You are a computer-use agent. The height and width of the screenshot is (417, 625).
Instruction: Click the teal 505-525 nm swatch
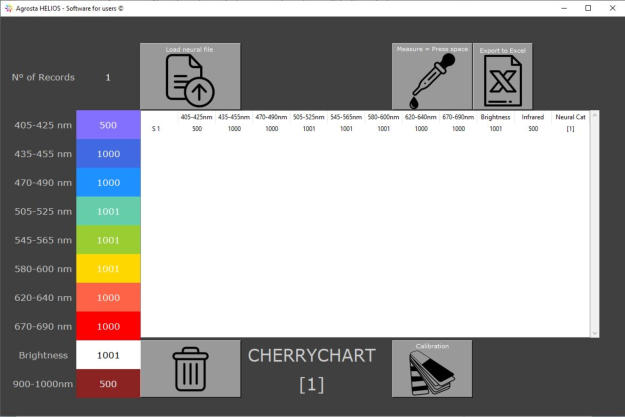(108, 212)
